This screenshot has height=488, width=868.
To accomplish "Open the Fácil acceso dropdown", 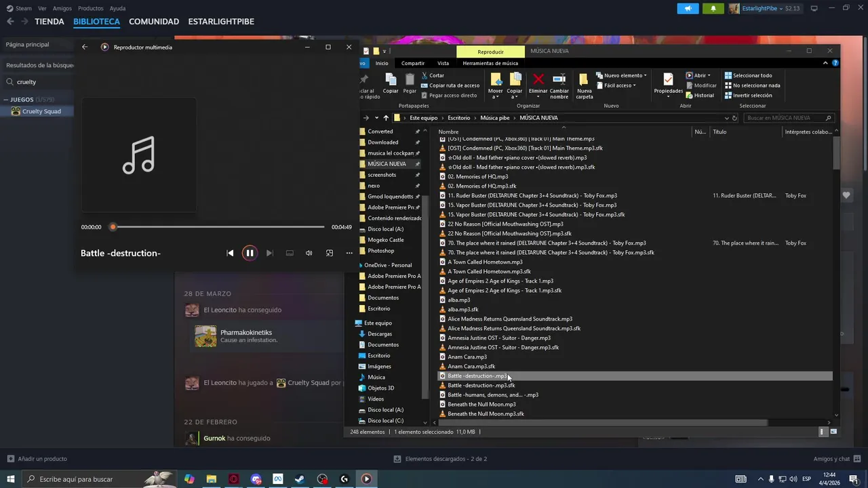I will pyautogui.click(x=616, y=85).
